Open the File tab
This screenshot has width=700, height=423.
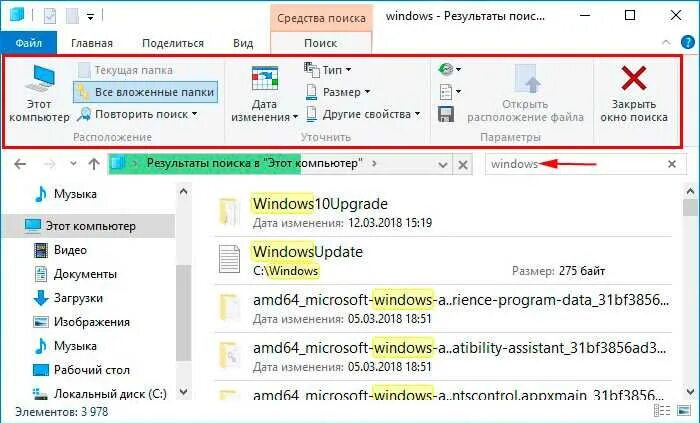[29, 43]
